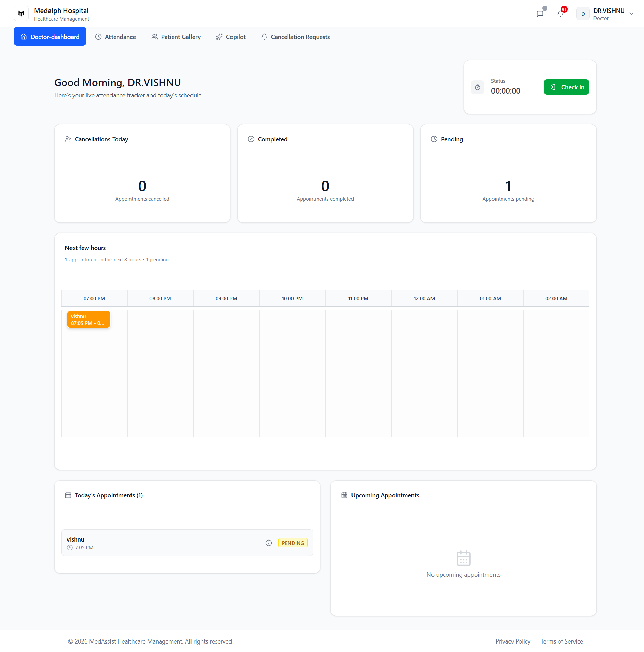The image size is (644, 652).
Task: Open Cancellation Requests
Action: point(295,36)
